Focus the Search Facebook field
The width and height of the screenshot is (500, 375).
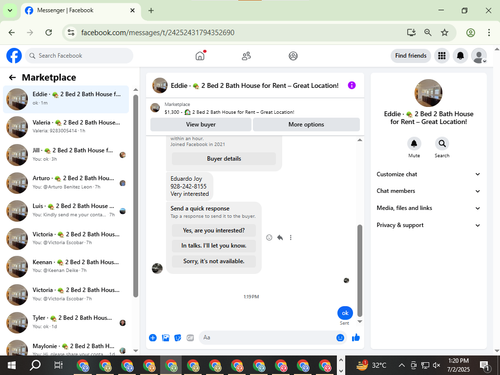pos(79,56)
